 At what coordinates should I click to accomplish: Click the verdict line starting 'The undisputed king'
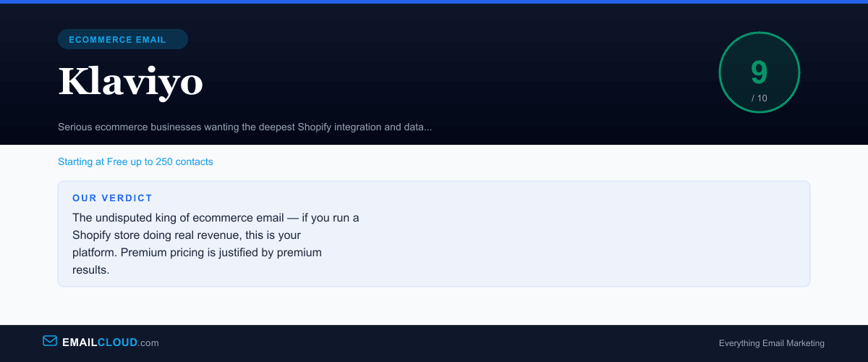click(216, 217)
